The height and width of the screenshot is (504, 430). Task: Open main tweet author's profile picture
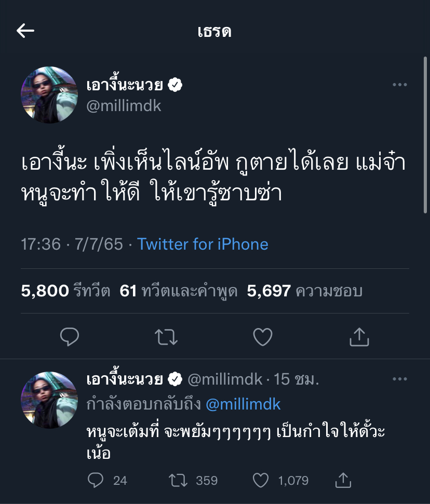pyautogui.click(x=49, y=95)
